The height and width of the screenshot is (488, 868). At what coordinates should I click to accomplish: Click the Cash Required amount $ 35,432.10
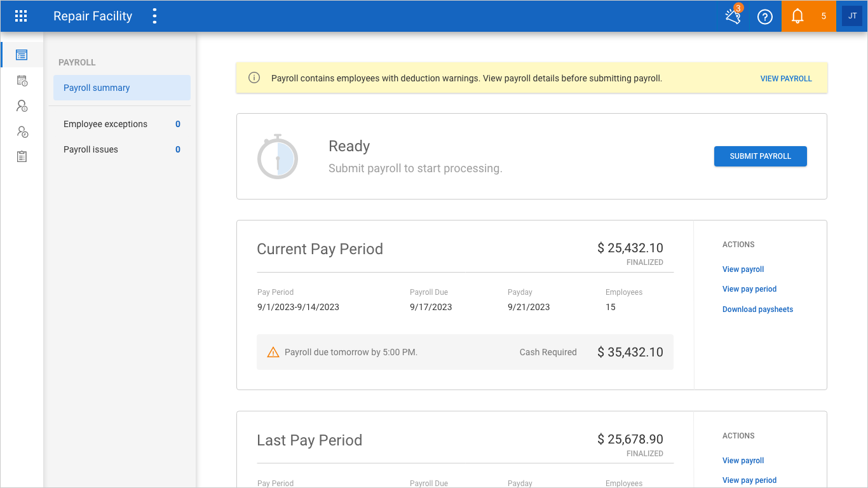point(630,352)
